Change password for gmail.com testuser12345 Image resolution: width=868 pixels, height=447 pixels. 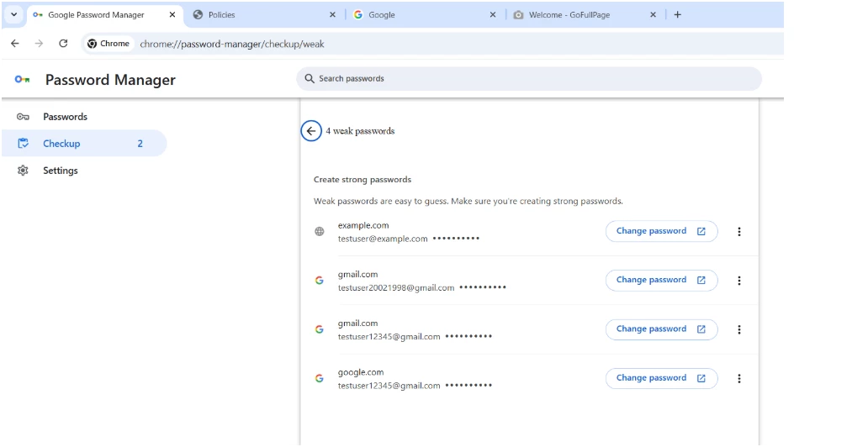[x=662, y=329]
